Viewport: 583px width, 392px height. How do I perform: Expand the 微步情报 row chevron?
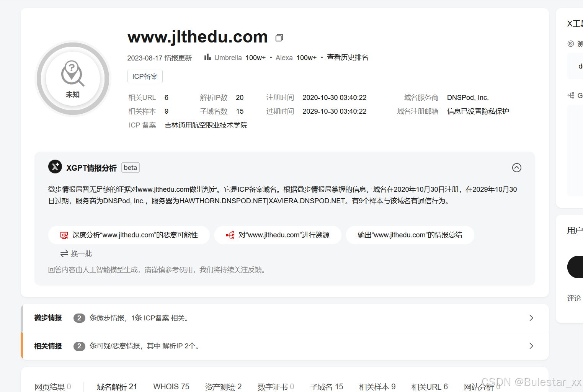[531, 318]
